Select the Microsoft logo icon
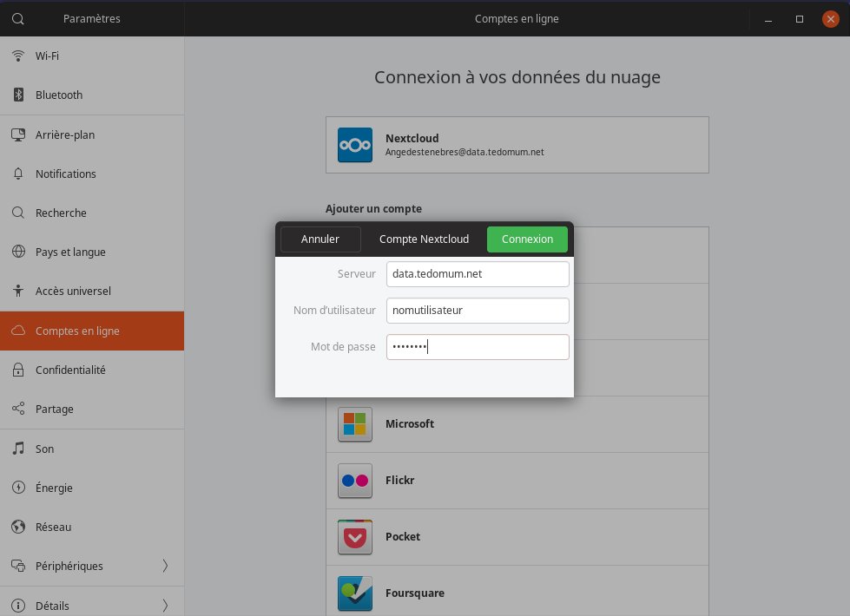Viewport: 850px width, 616px height. pyautogui.click(x=354, y=424)
